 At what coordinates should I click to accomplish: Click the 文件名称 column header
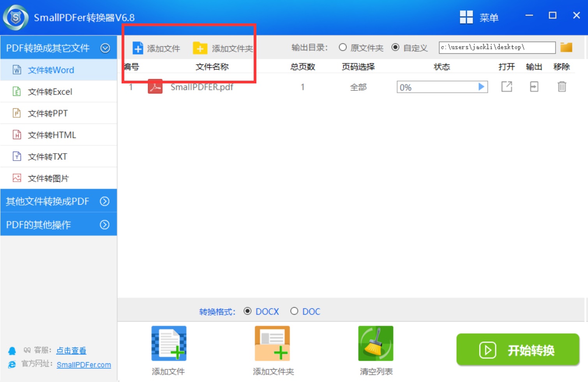click(212, 67)
